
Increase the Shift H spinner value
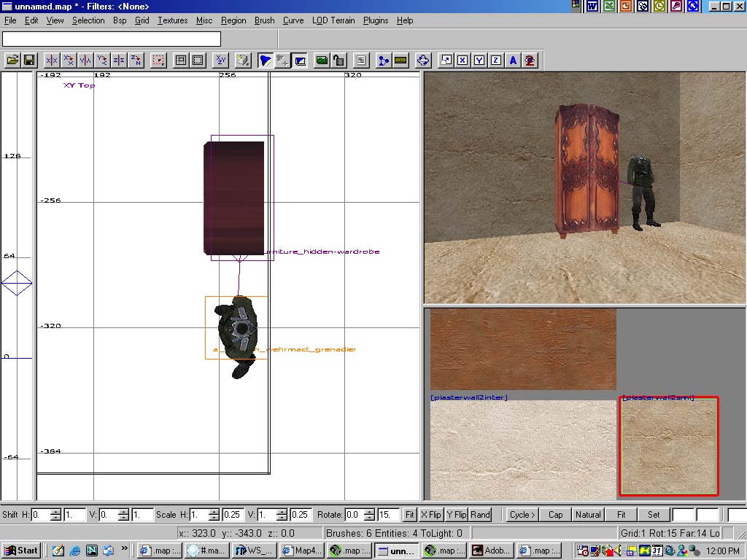56,511
